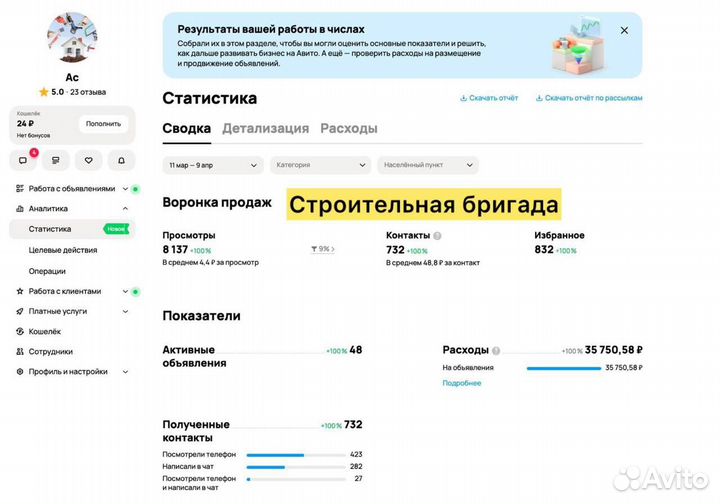
Task: Open the orders list icon button
Action: tap(56, 160)
